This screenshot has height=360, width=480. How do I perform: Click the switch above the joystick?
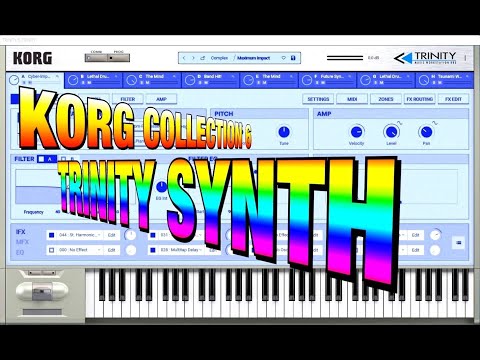[x=42, y=273]
